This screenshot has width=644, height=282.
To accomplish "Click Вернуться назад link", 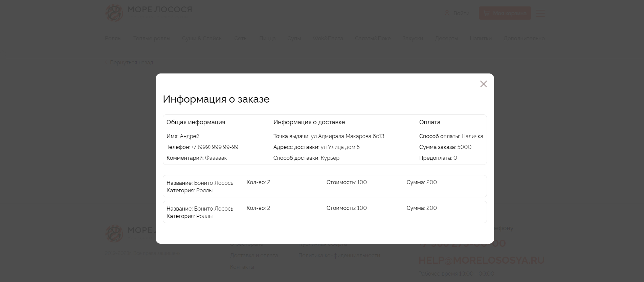I will (x=129, y=62).
